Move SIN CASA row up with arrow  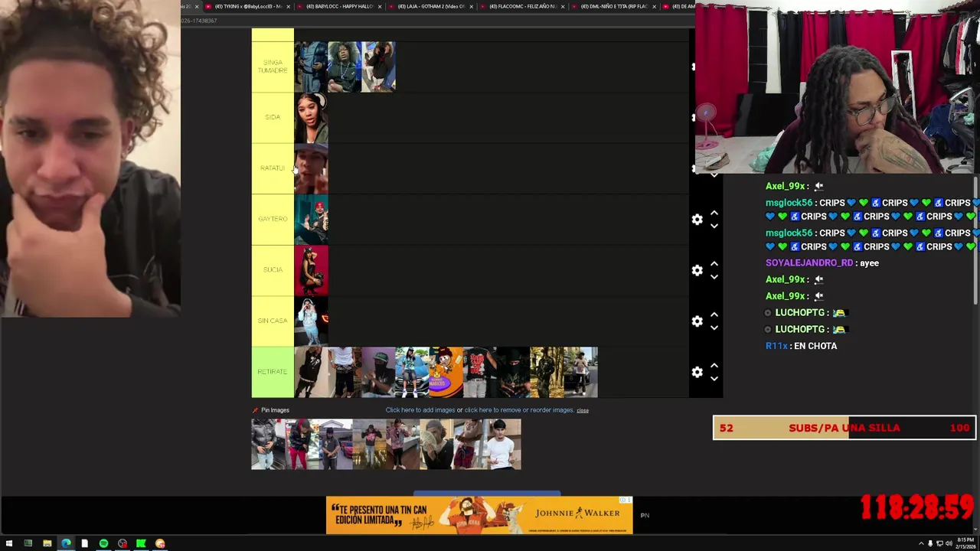pos(714,315)
